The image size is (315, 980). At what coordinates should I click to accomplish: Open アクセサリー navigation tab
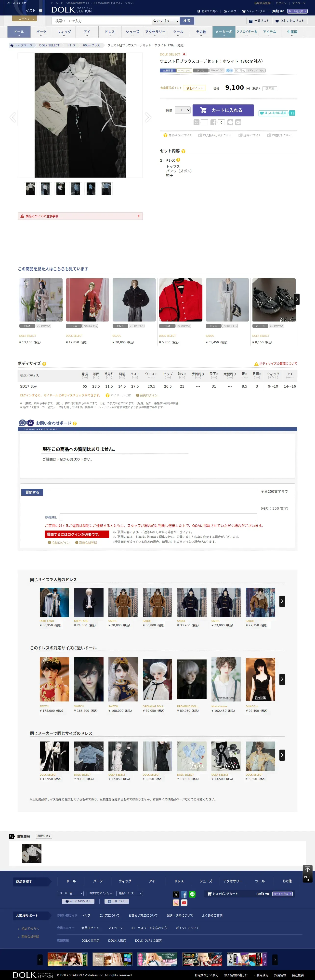point(155,32)
